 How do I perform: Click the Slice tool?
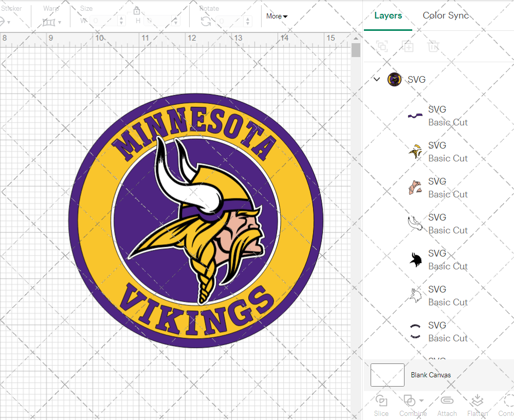381,406
